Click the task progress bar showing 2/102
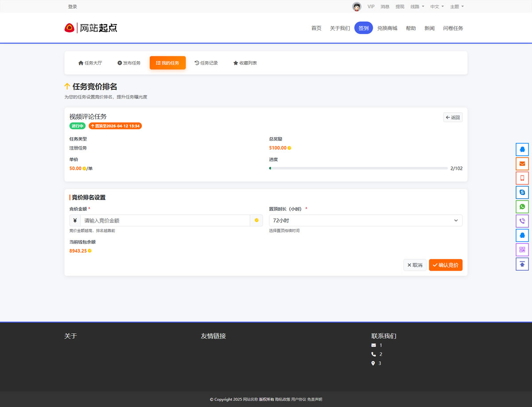This screenshot has height=407, width=532. click(x=358, y=168)
